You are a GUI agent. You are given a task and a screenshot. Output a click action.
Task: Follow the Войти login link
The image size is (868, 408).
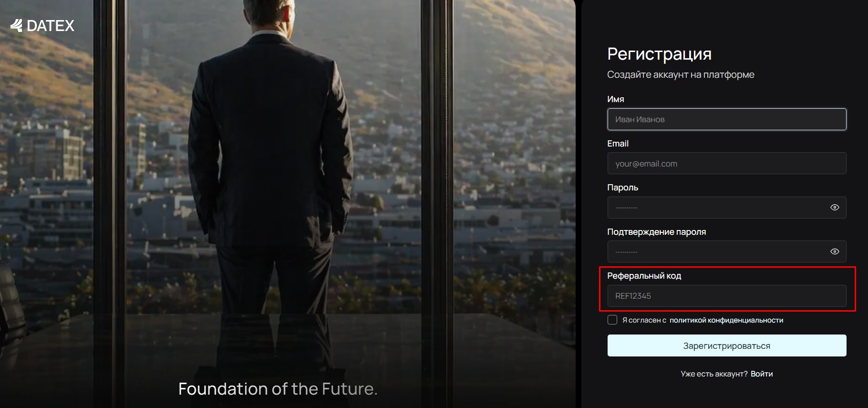[762, 374]
